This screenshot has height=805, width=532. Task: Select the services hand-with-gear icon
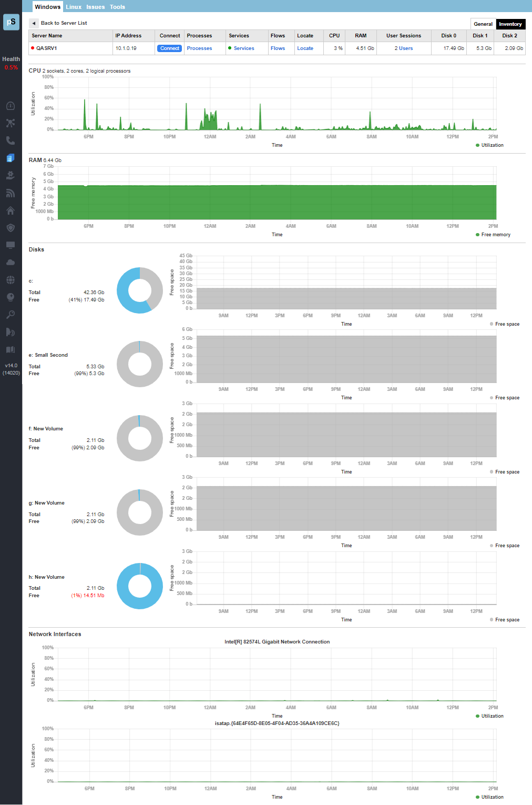pyautogui.click(x=11, y=175)
